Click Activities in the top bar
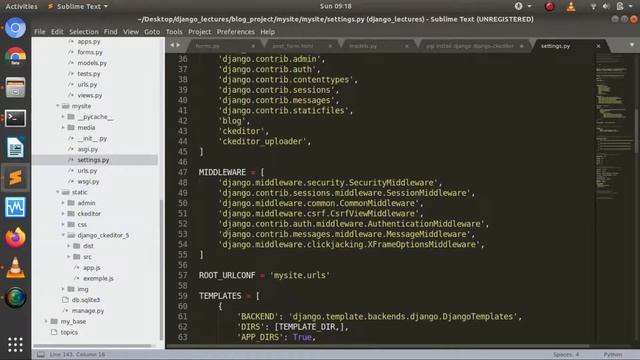The height and width of the screenshot is (360, 640). [x=21, y=6]
